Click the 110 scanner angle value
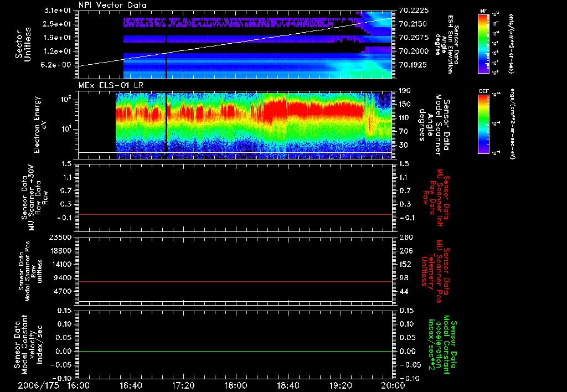Screen dimensions: 567x392 [x=405, y=118]
